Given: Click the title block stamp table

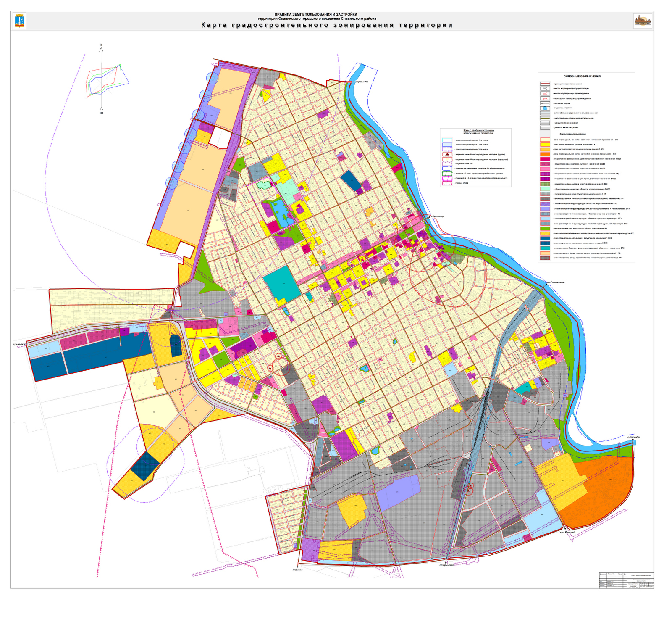Looking at the screenshot, I should (627, 580).
